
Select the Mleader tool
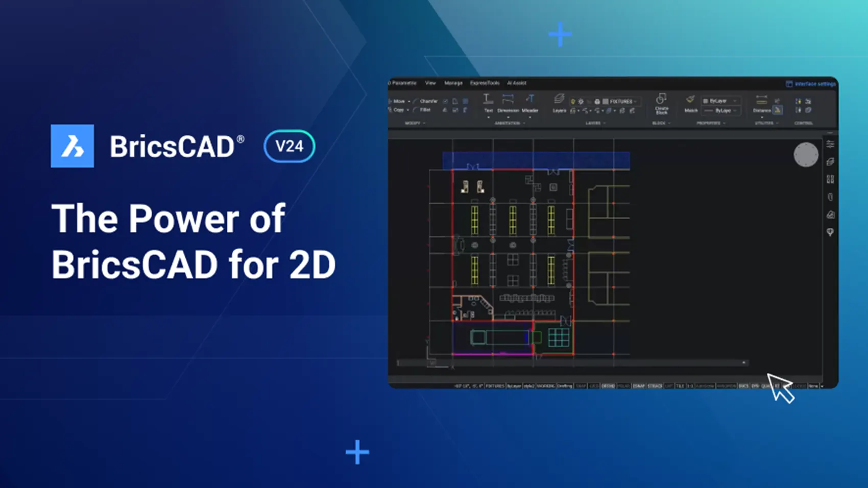point(530,103)
